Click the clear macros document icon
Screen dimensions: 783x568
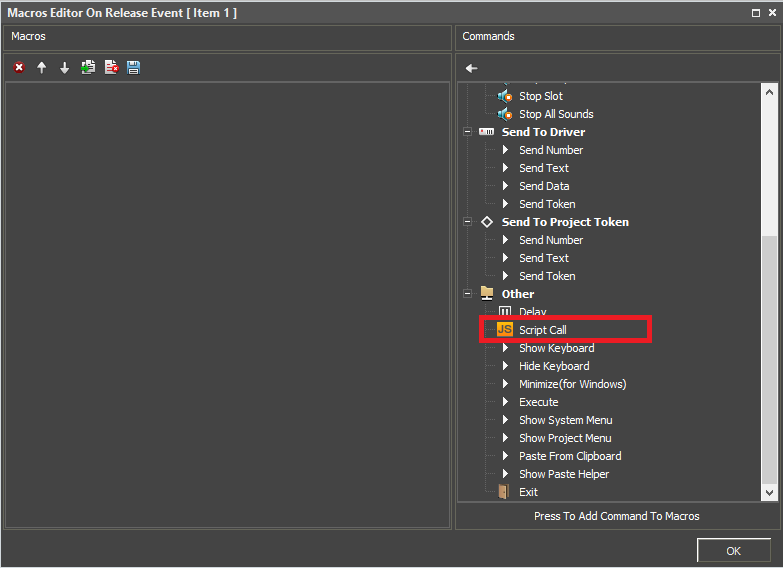pyautogui.click(x=111, y=68)
